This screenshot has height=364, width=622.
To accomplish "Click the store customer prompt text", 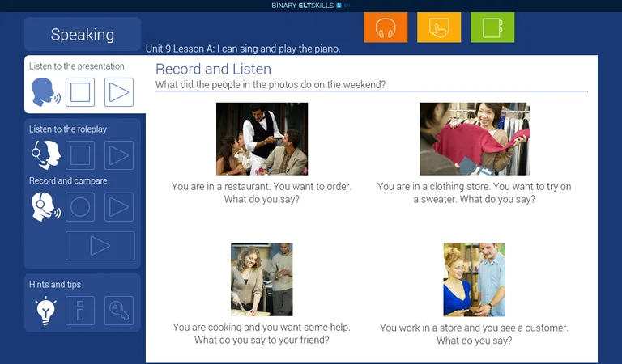I will pos(475,334).
